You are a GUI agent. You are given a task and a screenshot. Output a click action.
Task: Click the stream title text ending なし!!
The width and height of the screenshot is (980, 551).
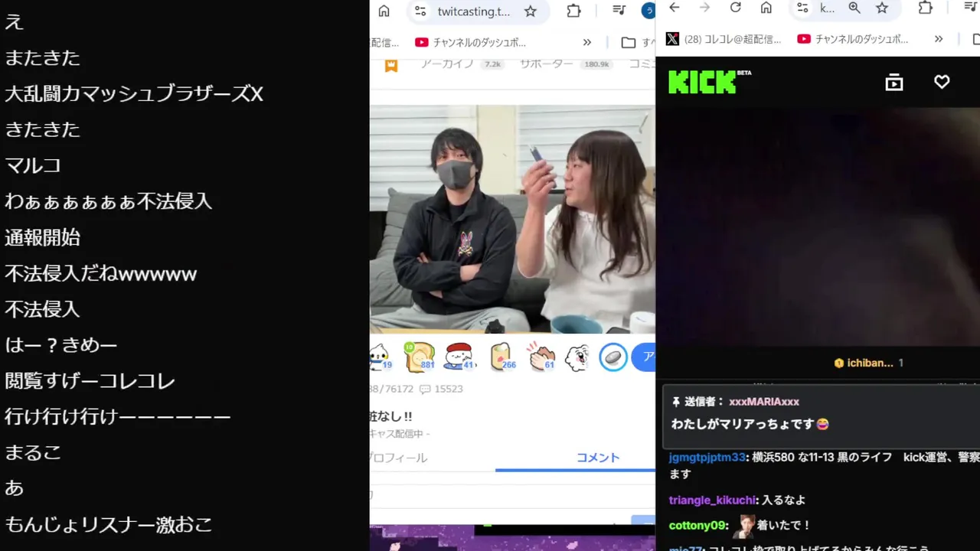coord(391,416)
